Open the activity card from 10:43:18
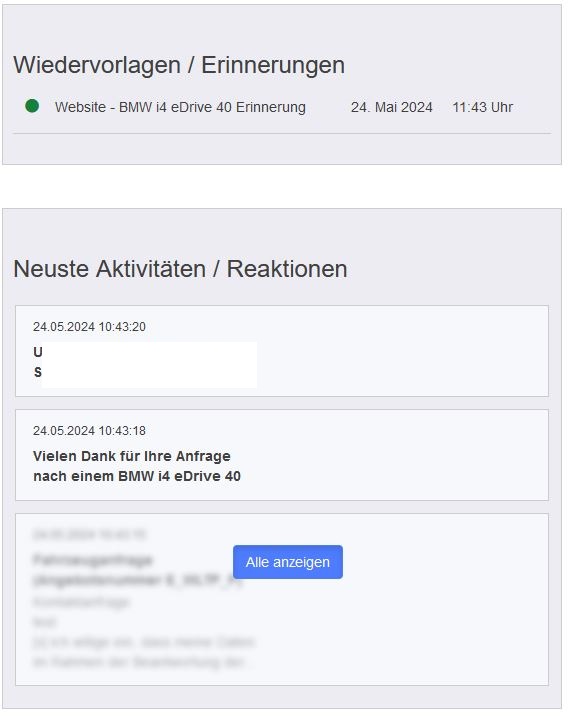Image resolution: width=572 pixels, height=716 pixels. click(282, 455)
